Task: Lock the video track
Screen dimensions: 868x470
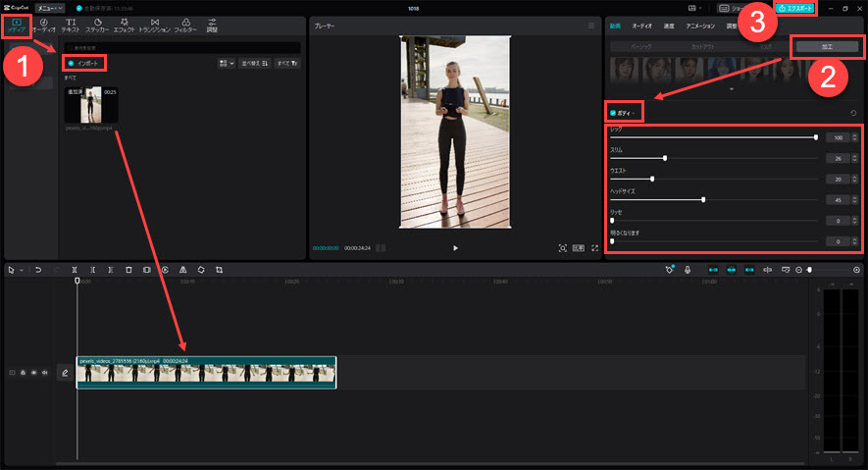Action: (x=23, y=373)
